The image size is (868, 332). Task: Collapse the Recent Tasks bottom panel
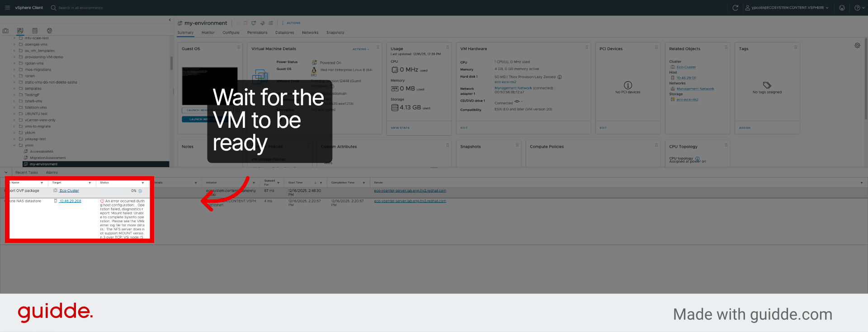point(6,172)
